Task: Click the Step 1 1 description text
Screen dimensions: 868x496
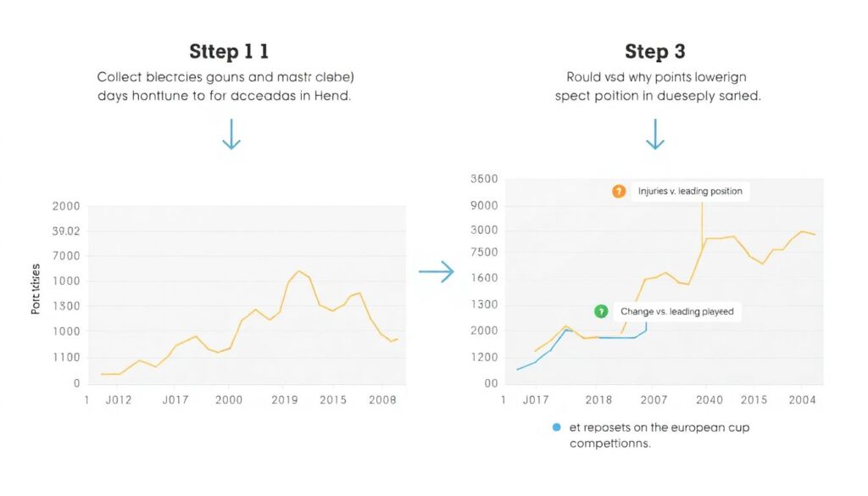Action: (224, 86)
